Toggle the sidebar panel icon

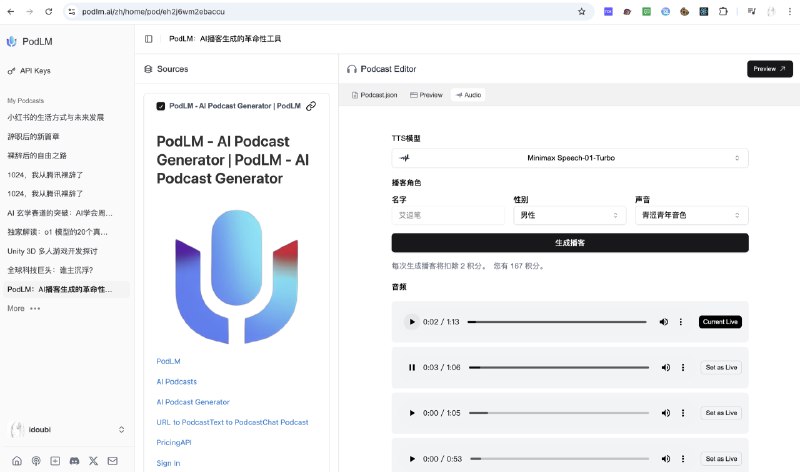[x=148, y=39]
